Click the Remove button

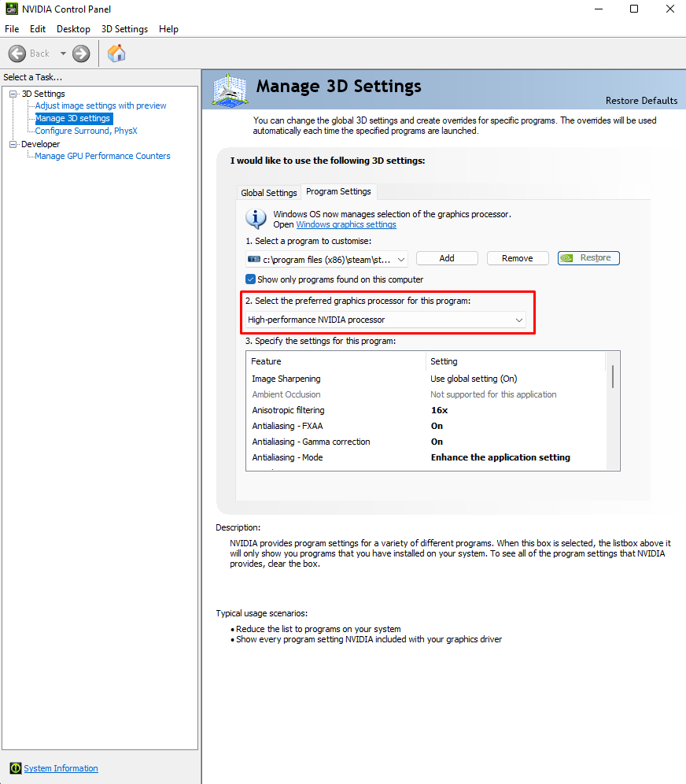tap(518, 258)
